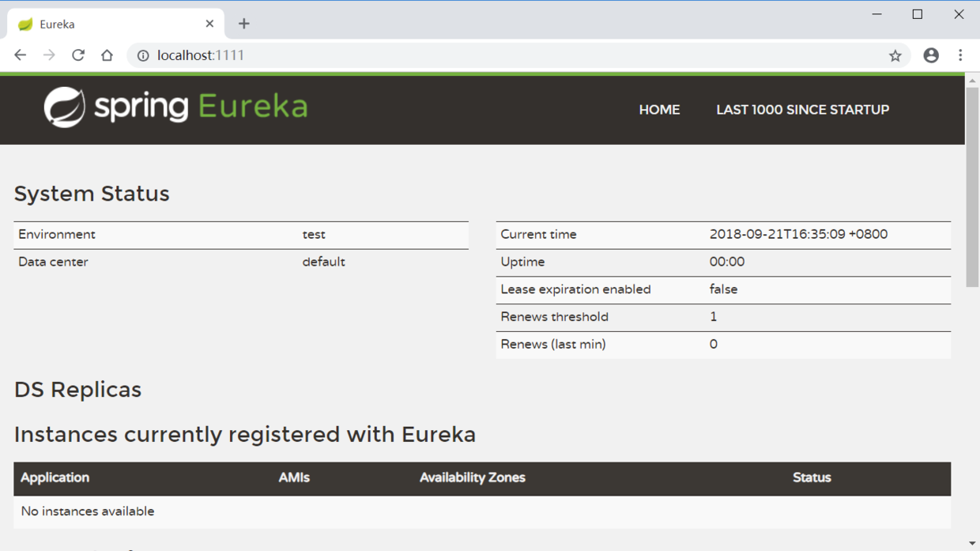The image size is (980, 551).
Task: Click the 'Current time' label
Action: (538, 235)
